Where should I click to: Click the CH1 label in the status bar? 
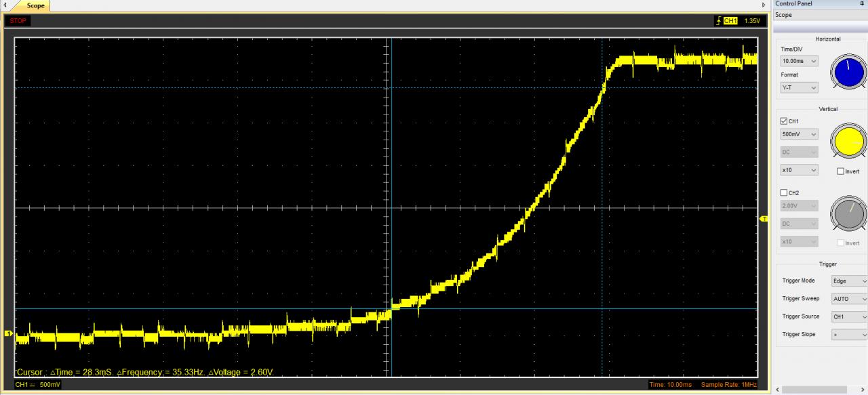click(22, 385)
